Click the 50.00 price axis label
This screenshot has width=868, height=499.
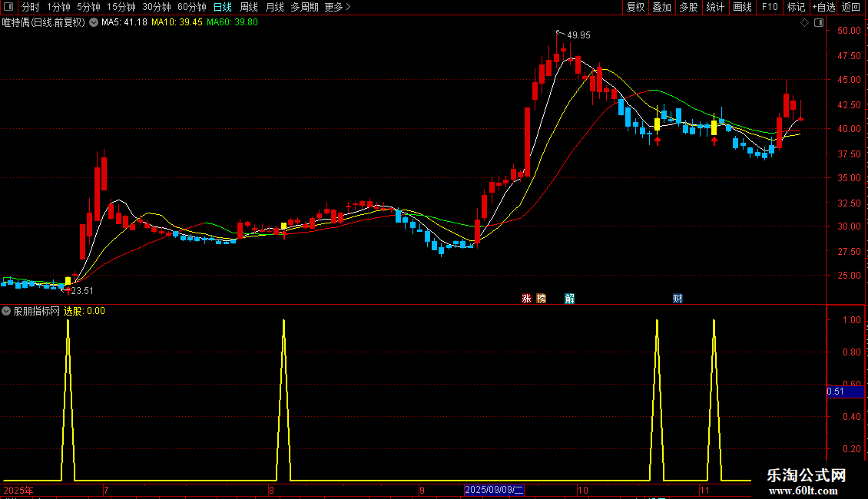[849, 31]
